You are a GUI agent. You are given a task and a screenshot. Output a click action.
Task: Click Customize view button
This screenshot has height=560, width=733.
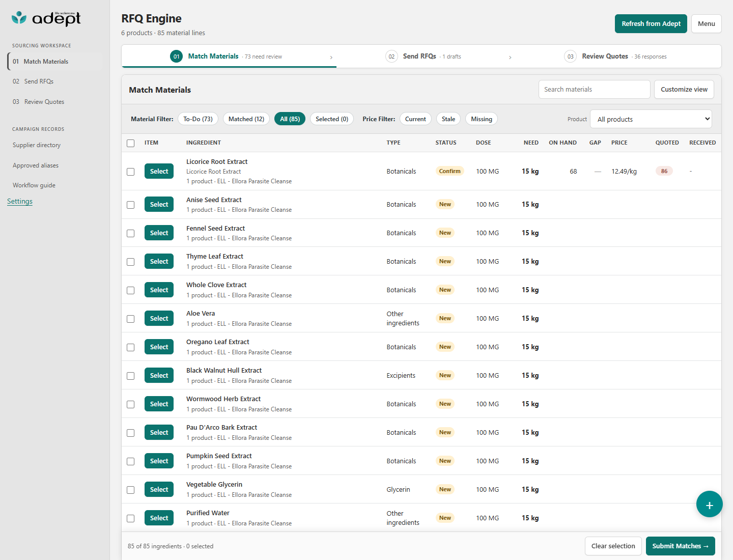[684, 89]
